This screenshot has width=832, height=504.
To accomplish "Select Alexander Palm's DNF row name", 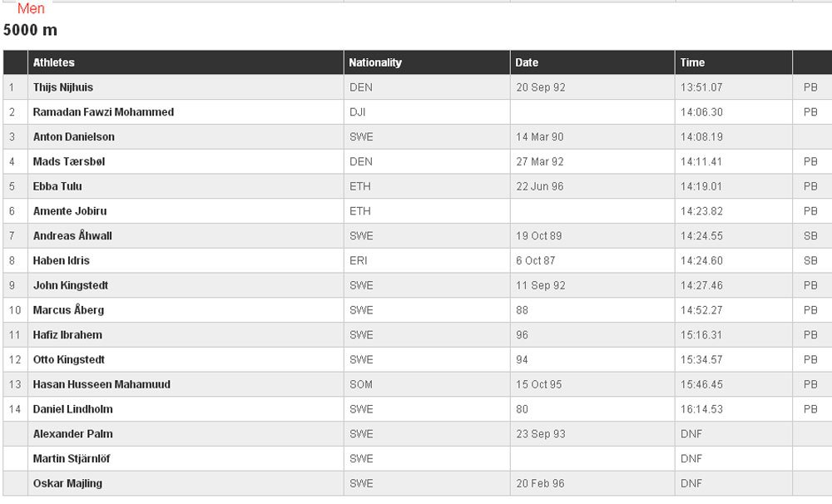I will point(72,434).
